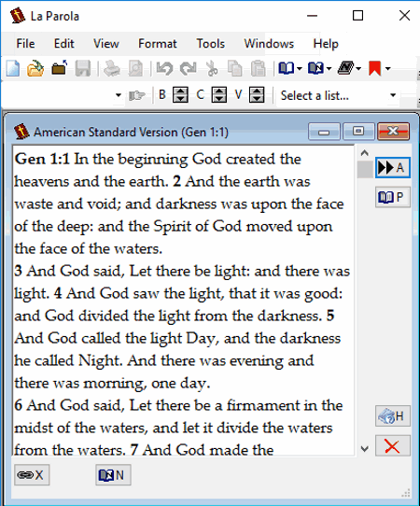Click verse number 6 in the text
Image resolution: width=420 pixels, height=506 pixels.
[x=19, y=405]
